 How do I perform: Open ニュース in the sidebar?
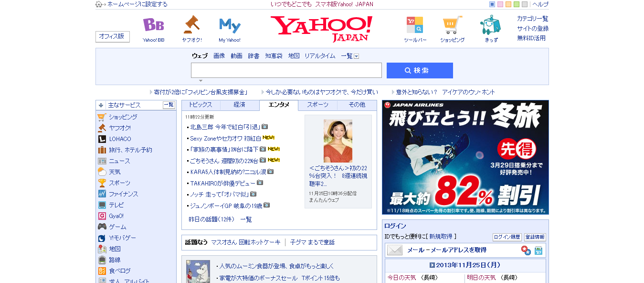(x=119, y=161)
